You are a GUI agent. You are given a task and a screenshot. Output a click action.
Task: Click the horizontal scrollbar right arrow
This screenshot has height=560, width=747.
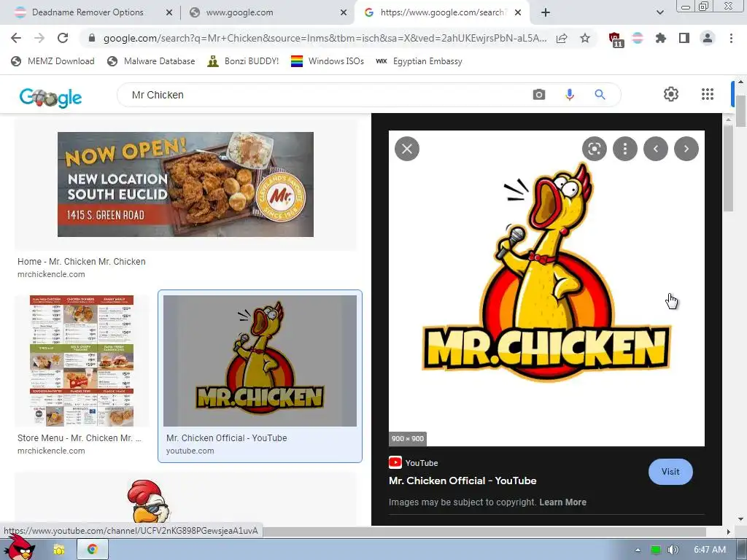(x=729, y=532)
